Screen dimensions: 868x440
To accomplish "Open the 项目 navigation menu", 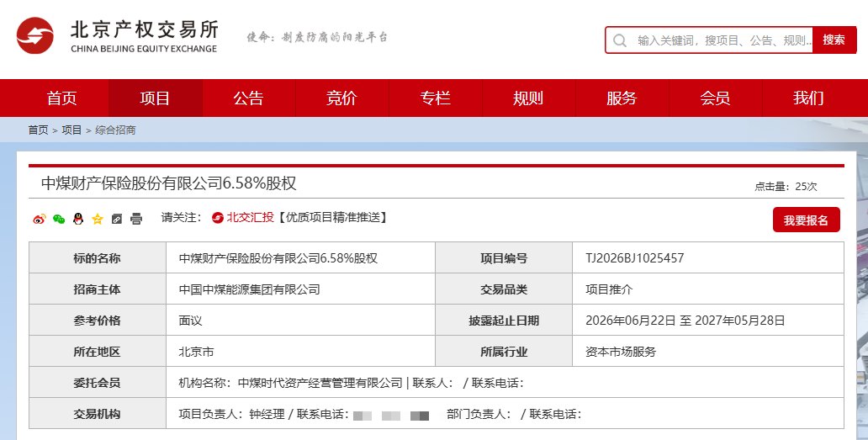I will [155, 98].
